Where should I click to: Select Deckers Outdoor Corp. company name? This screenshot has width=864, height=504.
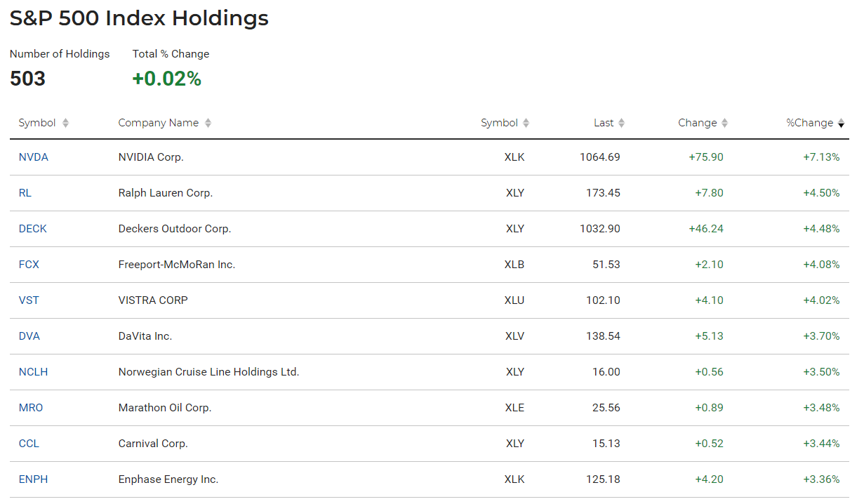tap(175, 229)
